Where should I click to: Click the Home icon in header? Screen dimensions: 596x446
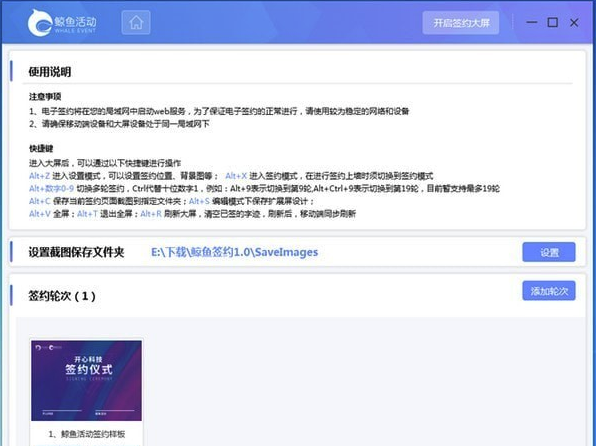click(x=136, y=23)
